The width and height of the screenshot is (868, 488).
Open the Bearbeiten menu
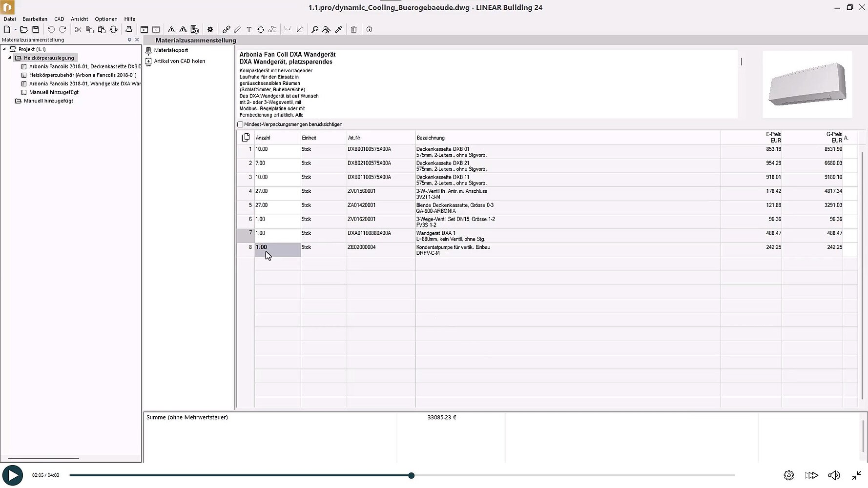[x=35, y=19]
